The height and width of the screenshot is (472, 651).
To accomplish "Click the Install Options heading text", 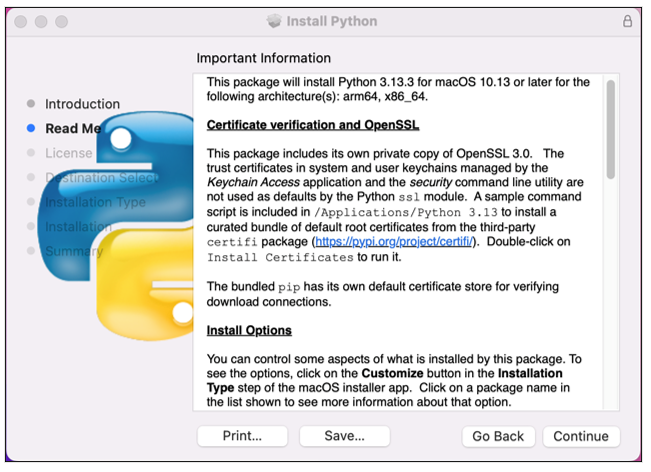I will coord(249,330).
